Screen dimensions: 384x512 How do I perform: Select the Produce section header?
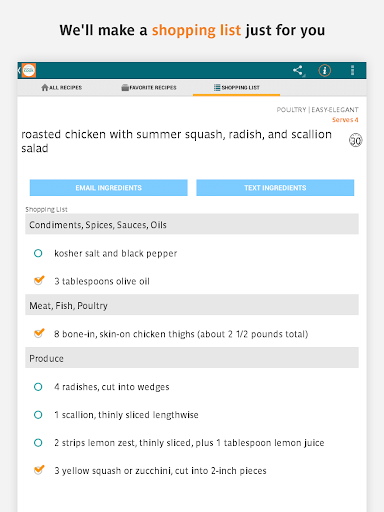[192, 358]
